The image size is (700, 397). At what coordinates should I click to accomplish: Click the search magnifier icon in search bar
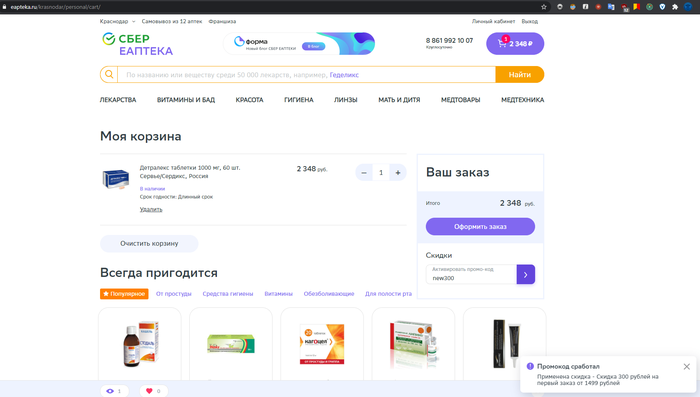pos(109,75)
